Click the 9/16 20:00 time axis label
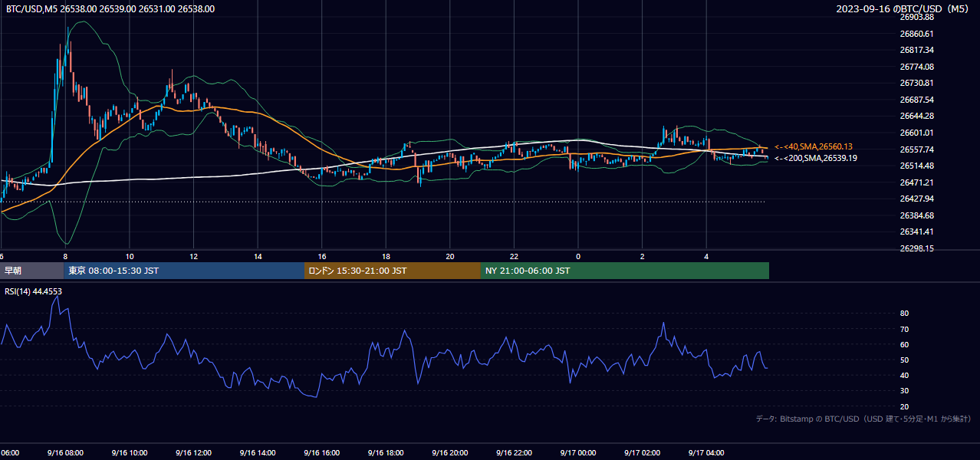This screenshot has height=460, width=980. (450, 452)
